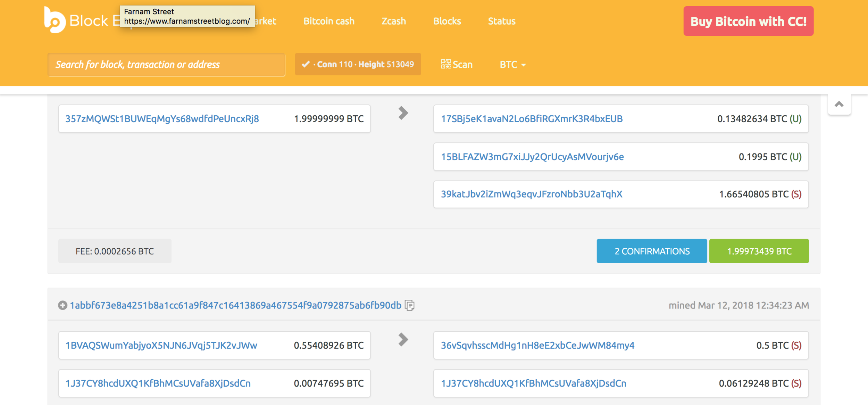
Task: Open address 17SBj5eK1avaN2Lo6BfiRGXmrK3R4bxEUB
Action: [x=532, y=119]
